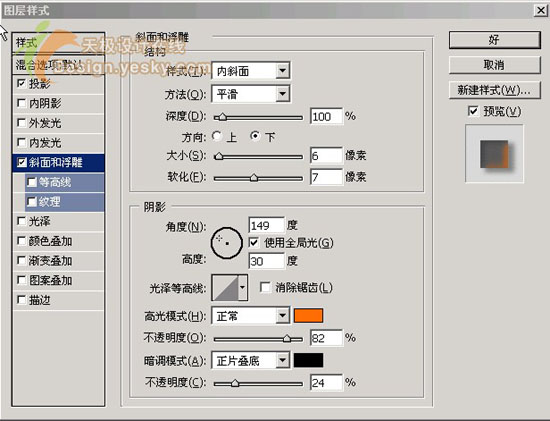Click the orange highlight color swatch
The width and height of the screenshot is (550, 421).
click(x=308, y=316)
